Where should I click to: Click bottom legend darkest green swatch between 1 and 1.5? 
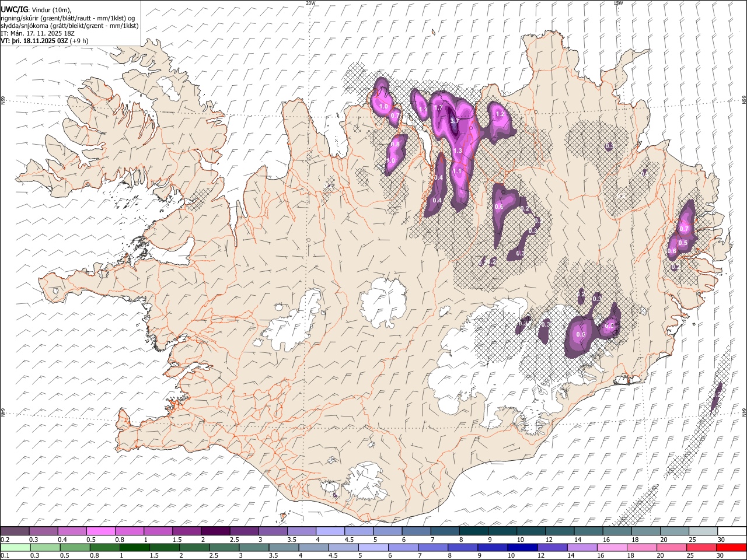pyautogui.click(x=135, y=547)
